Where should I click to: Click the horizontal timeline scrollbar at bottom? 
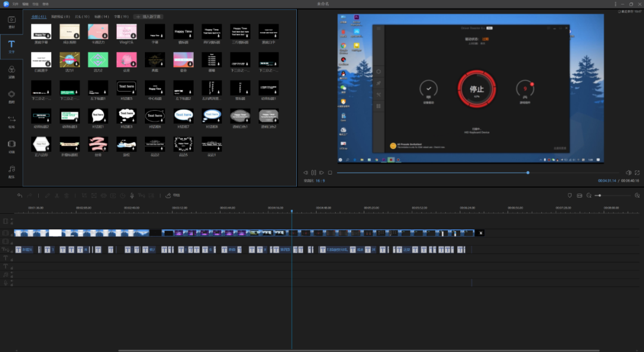point(358,351)
